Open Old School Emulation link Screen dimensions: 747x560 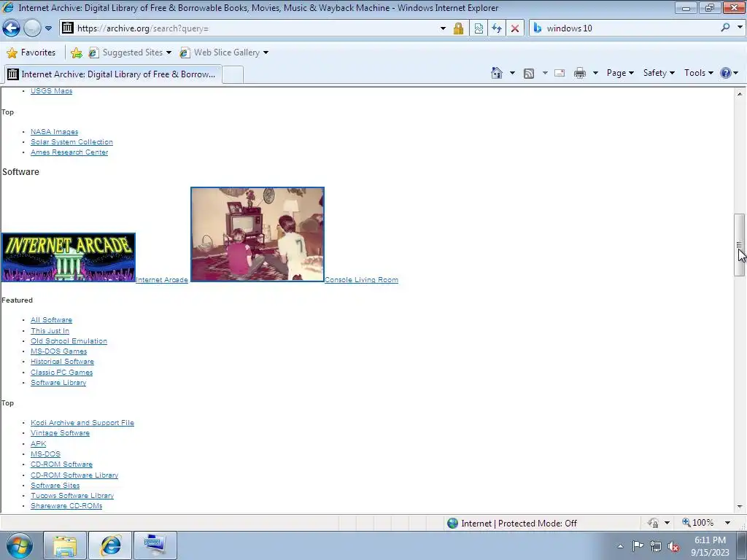69,341
